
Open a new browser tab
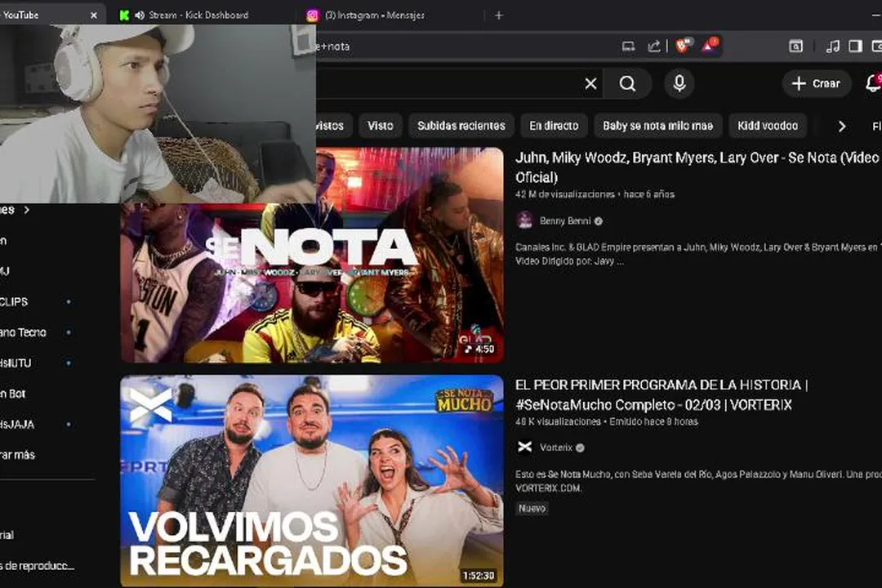(x=499, y=16)
